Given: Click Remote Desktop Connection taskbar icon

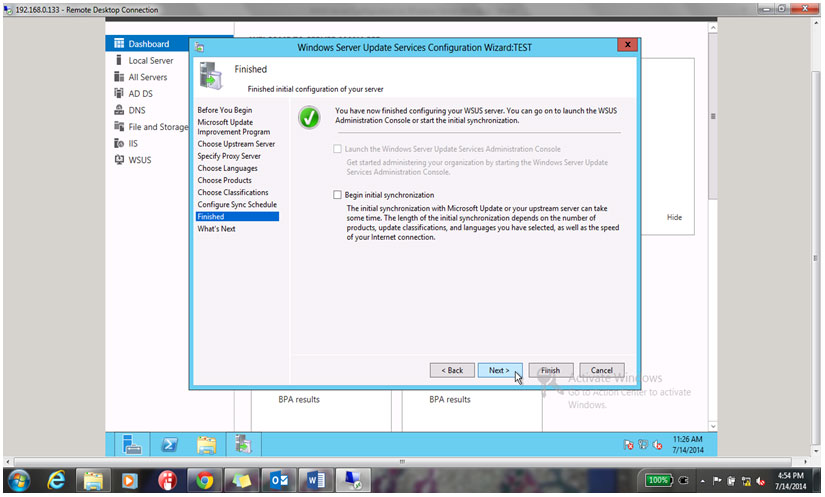Looking at the screenshot, I should pyautogui.click(x=353, y=481).
